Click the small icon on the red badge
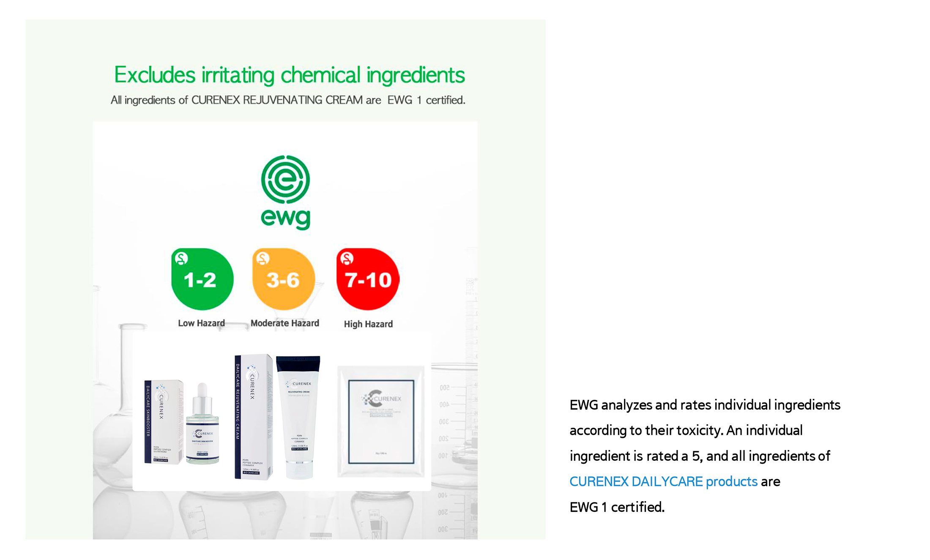Image resolution: width=930 pixels, height=560 pixels. coord(347,258)
